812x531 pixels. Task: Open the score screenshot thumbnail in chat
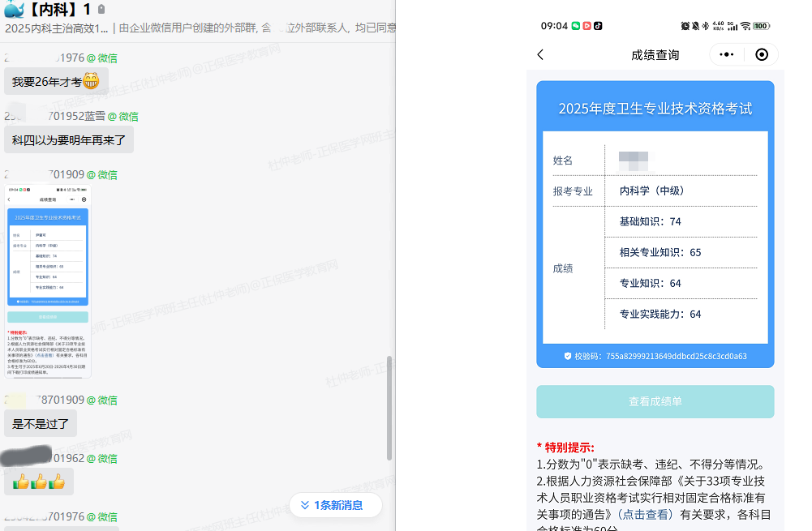pyautogui.click(x=48, y=280)
